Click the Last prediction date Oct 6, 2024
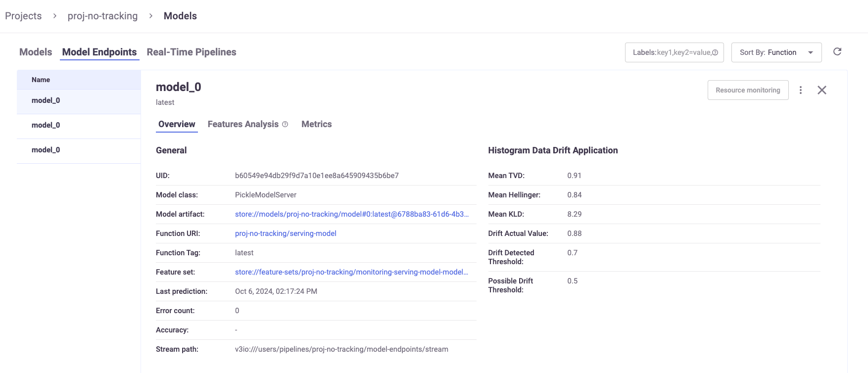 coord(276,291)
